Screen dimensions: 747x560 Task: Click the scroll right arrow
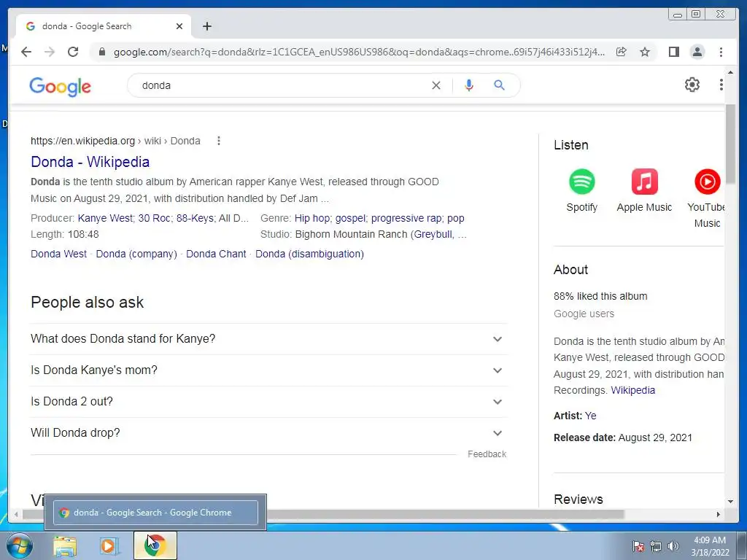coord(719,514)
